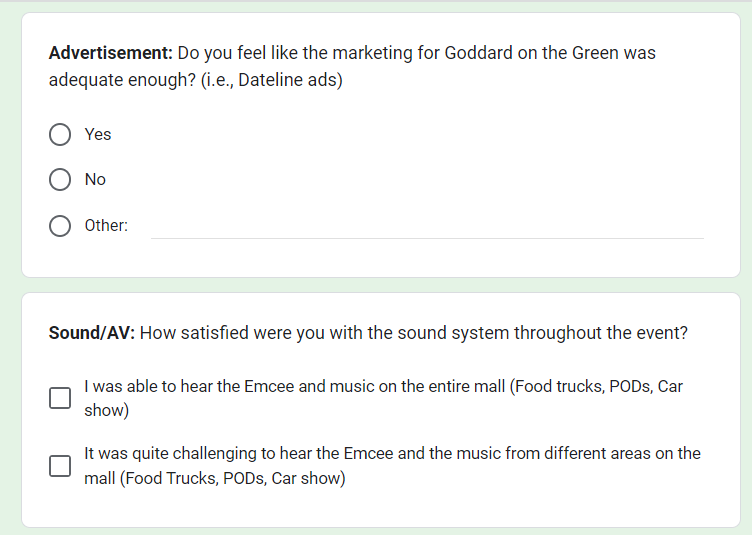This screenshot has height=535, width=752.
Task: Click the 'No' option label text
Action: pos(95,180)
